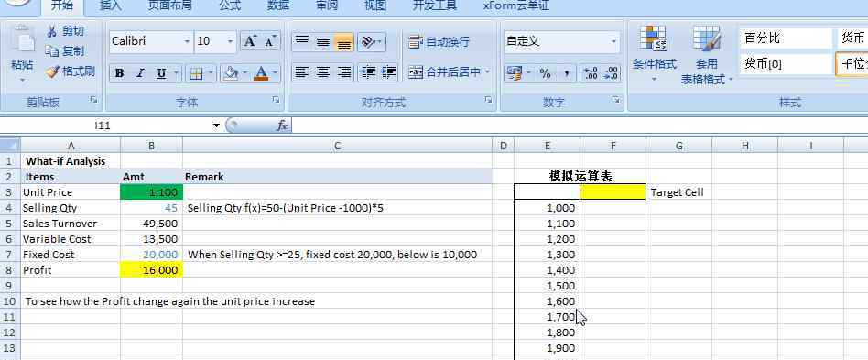Apply the 百分比 cell style

(x=786, y=38)
